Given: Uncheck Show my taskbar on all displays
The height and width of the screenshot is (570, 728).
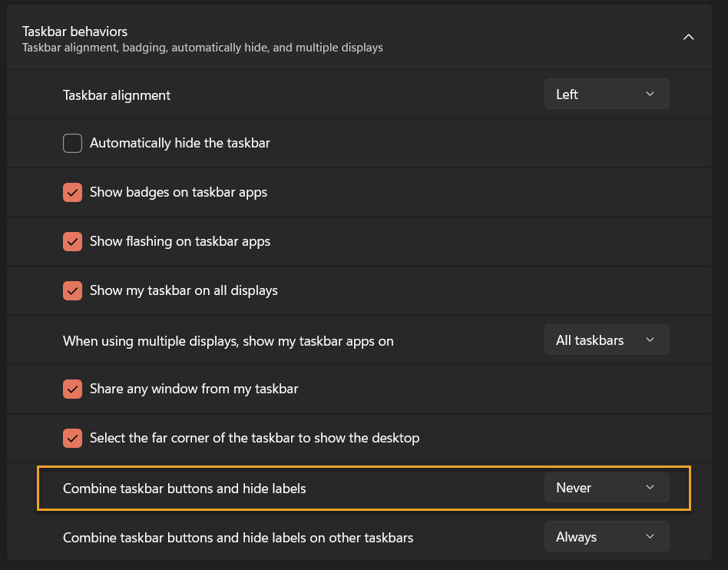Looking at the screenshot, I should click(72, 290).
